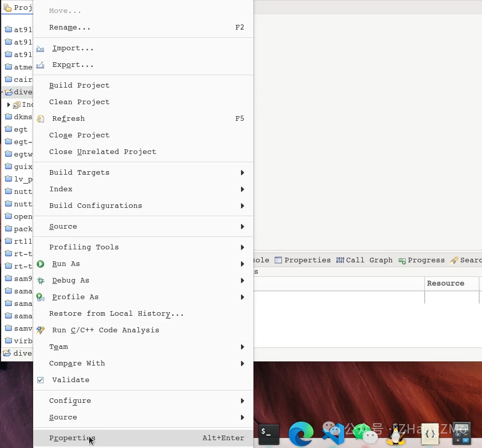
Task: Click the Debug As bug icon
Action: click(x=40, y=281)
